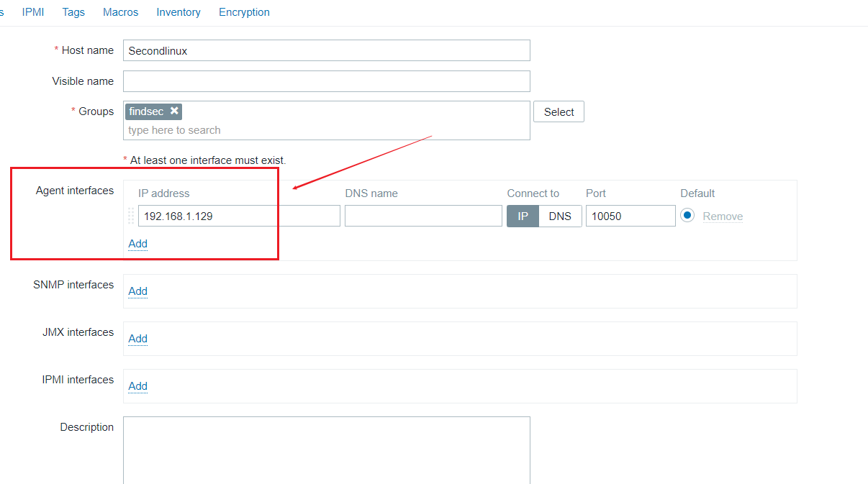Switch to the Encryption tab
The height and width of the screenshot is (484, 868).
coord(244,12)
